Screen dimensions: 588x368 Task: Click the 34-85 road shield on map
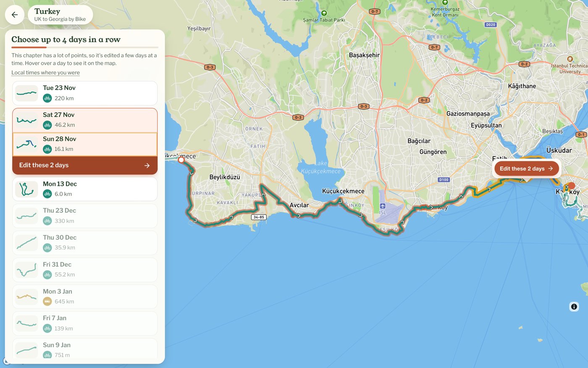(259, 217)
